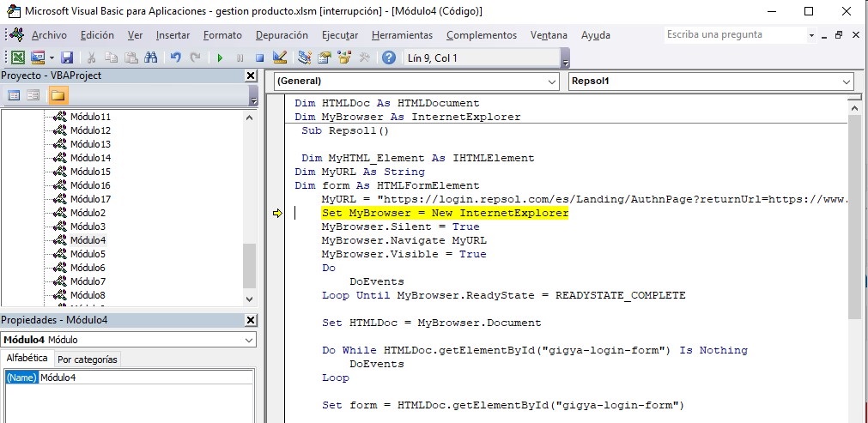Click the Cut scissors icon
The image size is (868, 423).
(x=92, y=57)
